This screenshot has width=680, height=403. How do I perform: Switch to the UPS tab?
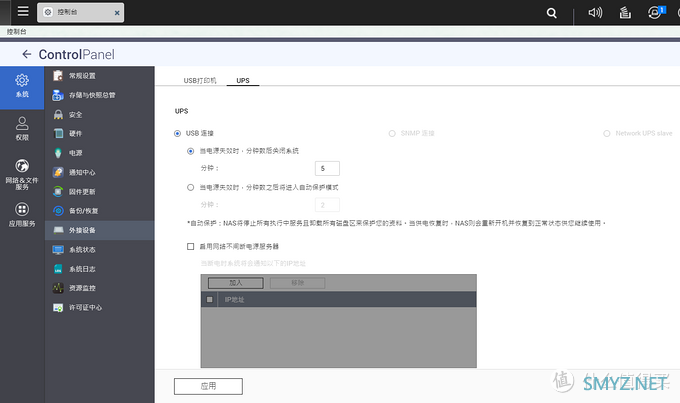point(243,80)
